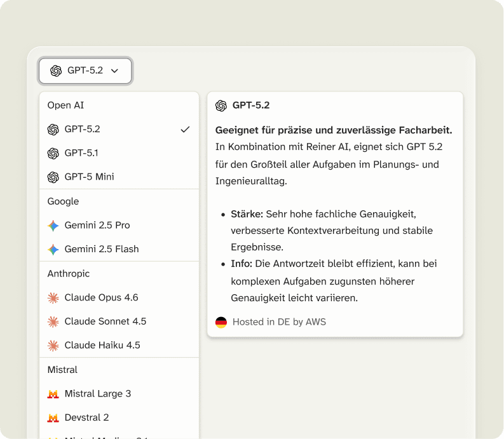Click the Gemini star icon beside Gemini 2.5 Flash

click(x=53, y=250)
